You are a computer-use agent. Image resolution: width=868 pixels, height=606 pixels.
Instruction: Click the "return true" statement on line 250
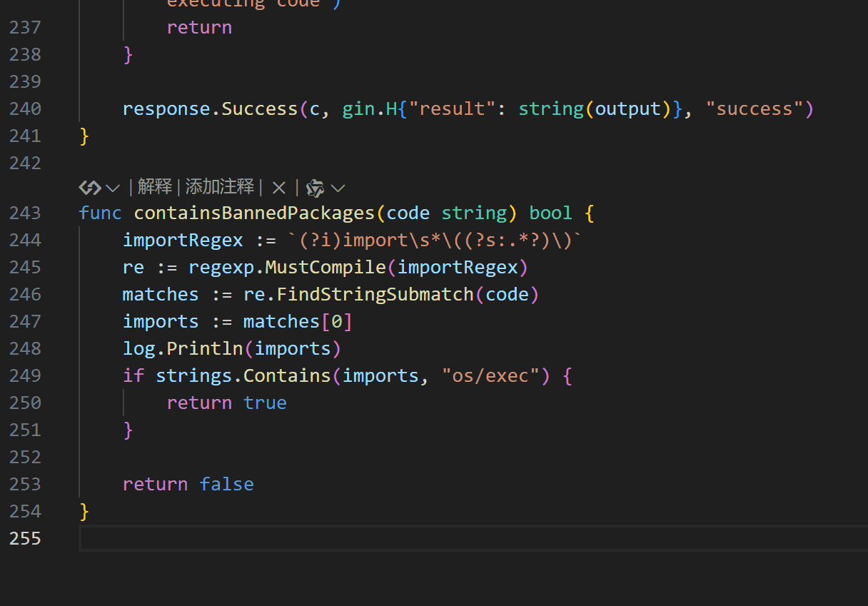226,403
